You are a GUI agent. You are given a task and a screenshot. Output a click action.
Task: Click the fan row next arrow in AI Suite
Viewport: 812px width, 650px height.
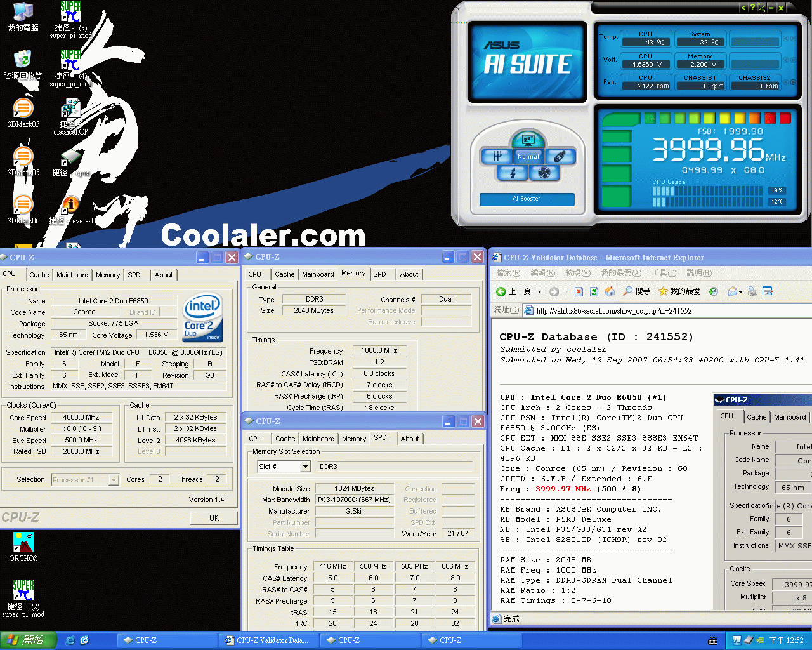tap(793, 83)
